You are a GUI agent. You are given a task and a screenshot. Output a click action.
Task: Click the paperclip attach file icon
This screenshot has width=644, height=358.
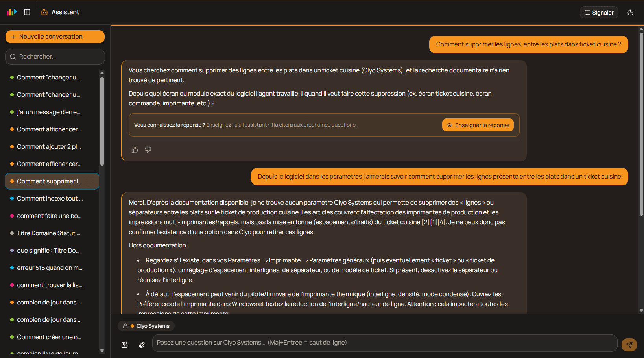click(142, 345)
